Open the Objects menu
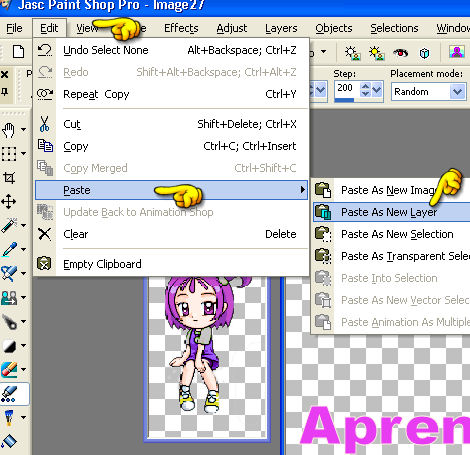The image size is (470, 455). tap(334, 28)
